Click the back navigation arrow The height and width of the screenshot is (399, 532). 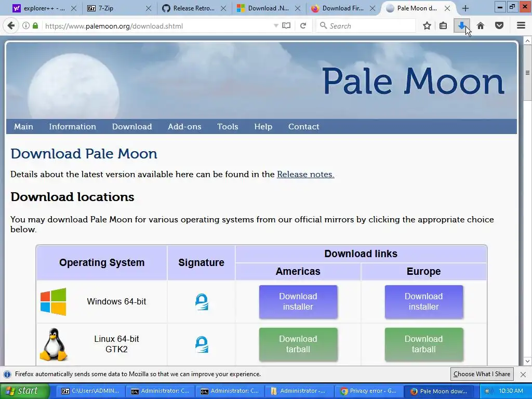click(11, 26)
